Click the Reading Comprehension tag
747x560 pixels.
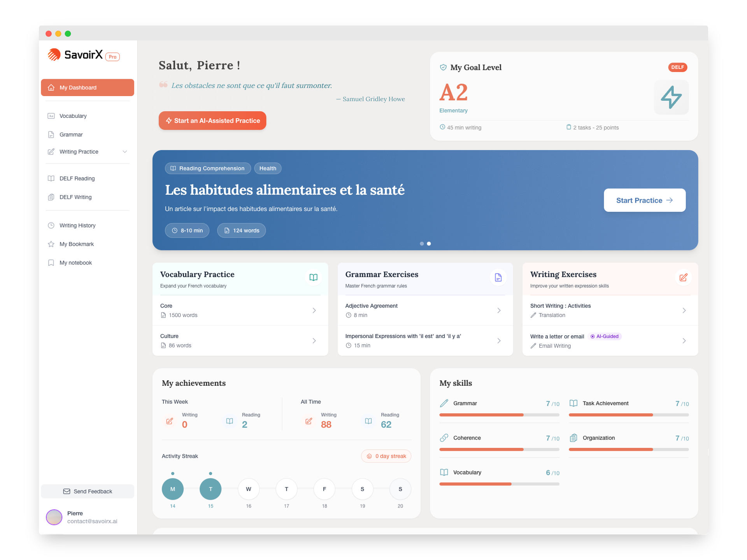[208, 168]
